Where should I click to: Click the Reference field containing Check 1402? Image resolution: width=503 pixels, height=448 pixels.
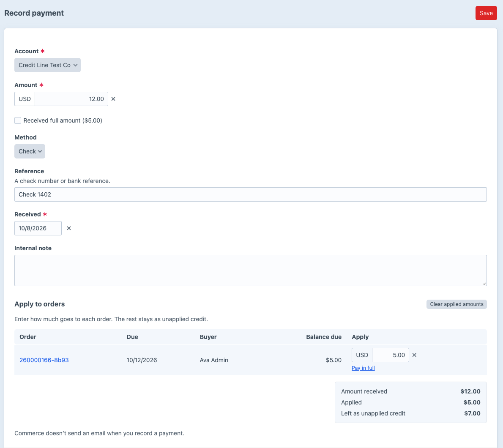click(251, 194)
